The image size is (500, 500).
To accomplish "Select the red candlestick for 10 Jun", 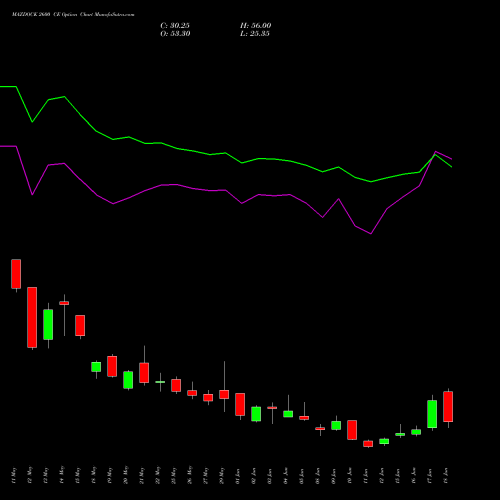I will pos(352,430).
